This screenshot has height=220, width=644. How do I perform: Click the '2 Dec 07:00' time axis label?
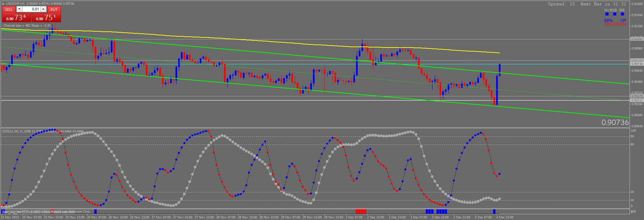click(x=353, y=217)
